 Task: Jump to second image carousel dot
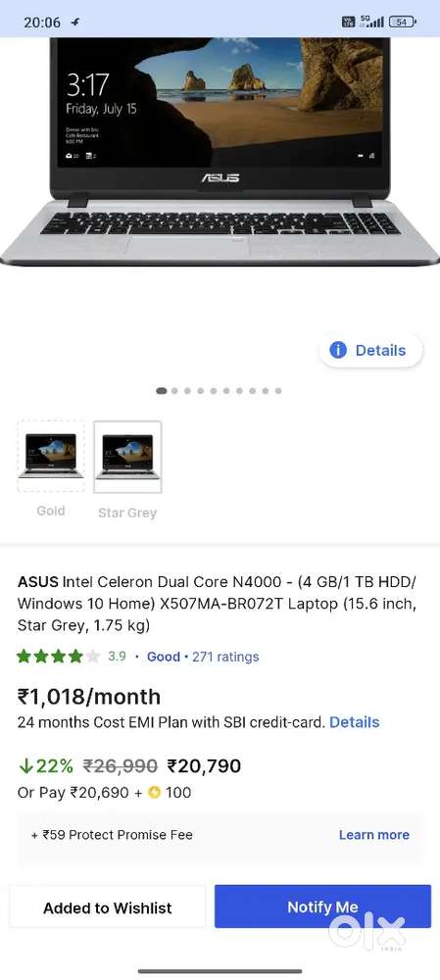174,391
